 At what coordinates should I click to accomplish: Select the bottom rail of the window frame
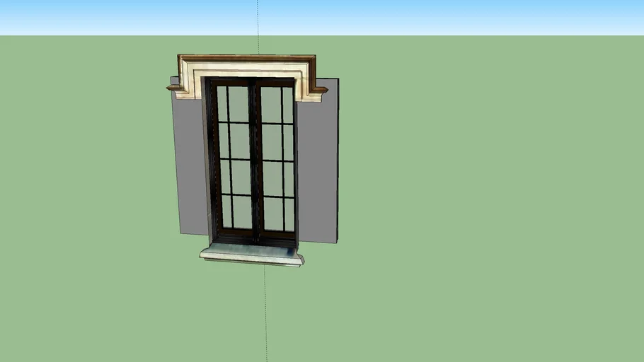(x=255, y=235)
